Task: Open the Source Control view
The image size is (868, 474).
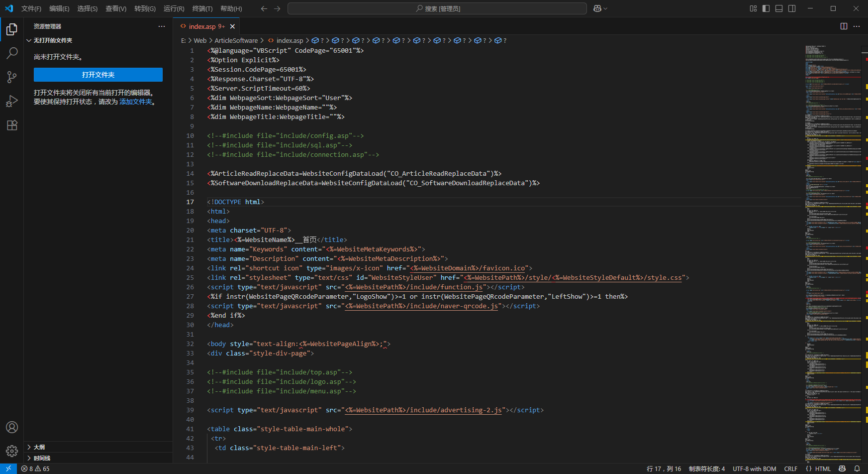Action: [12, 77]
